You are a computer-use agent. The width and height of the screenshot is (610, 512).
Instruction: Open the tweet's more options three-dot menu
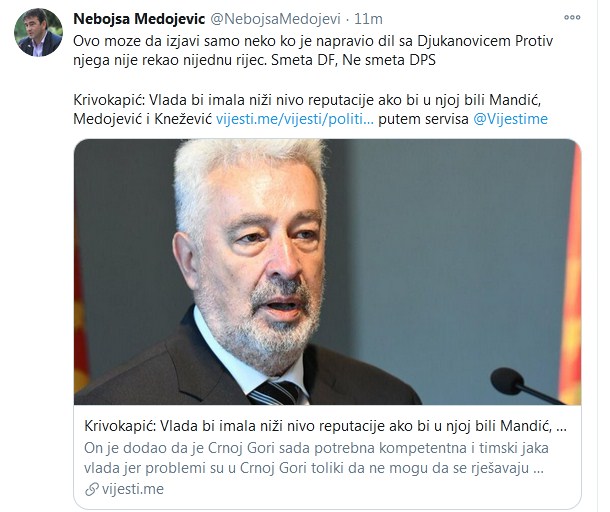click(x=572, y=17)
